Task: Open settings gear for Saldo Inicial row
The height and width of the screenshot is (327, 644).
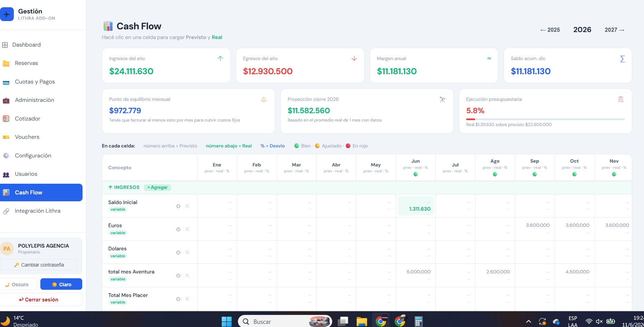Action: pos(178,206)
